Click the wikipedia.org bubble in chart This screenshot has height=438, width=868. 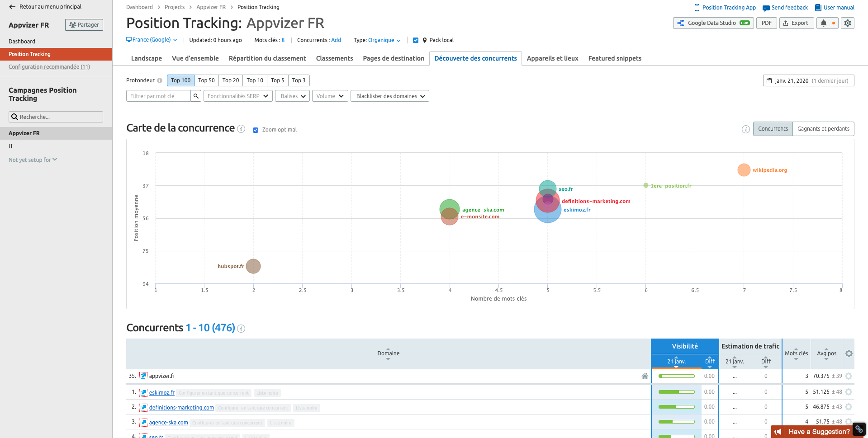pyautogui.click(x=744, y=170)
